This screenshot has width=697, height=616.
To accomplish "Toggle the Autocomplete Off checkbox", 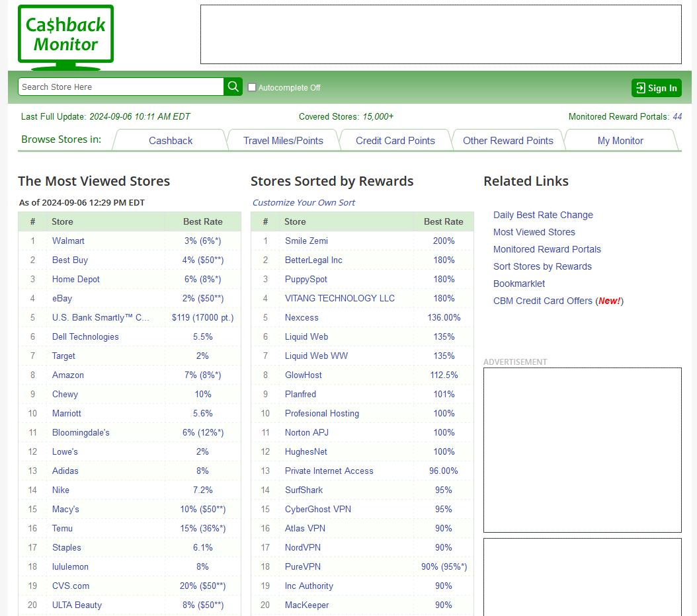I will [252, 87].
